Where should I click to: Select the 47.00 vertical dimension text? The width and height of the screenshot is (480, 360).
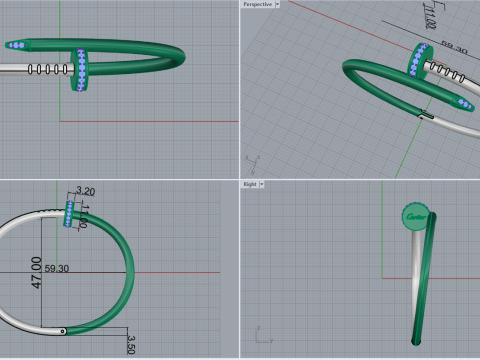(x=37, y=272)
